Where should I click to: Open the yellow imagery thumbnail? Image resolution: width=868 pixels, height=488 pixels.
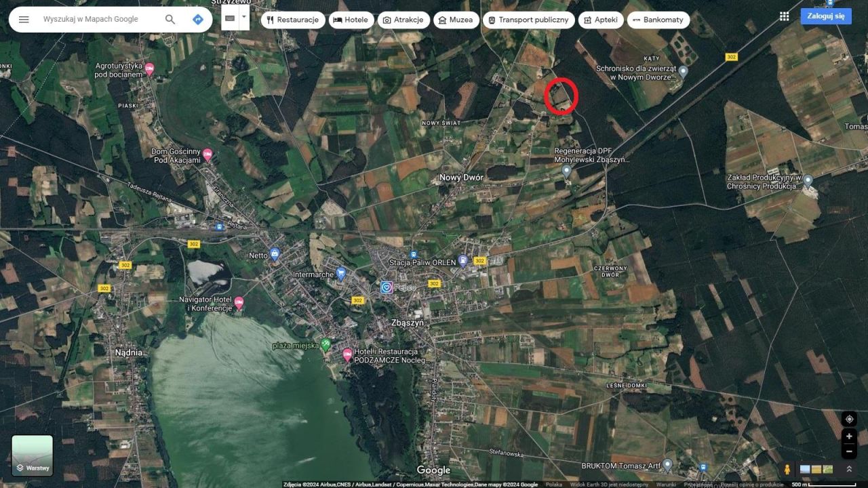coord(816,469)
